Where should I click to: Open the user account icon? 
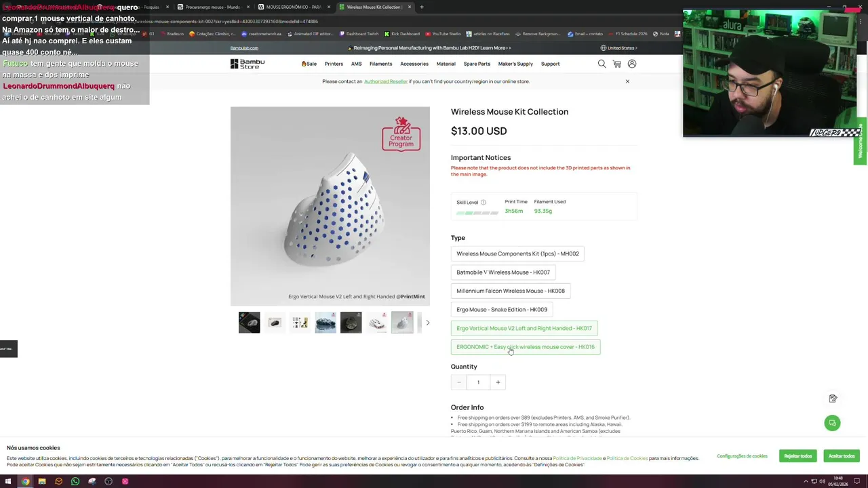point(632,64)
